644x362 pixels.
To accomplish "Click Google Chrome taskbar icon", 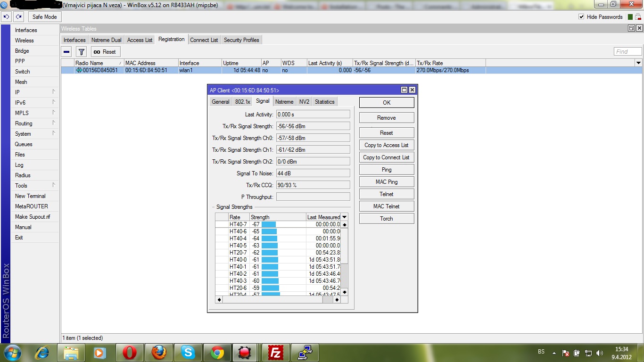I will 217,353.
